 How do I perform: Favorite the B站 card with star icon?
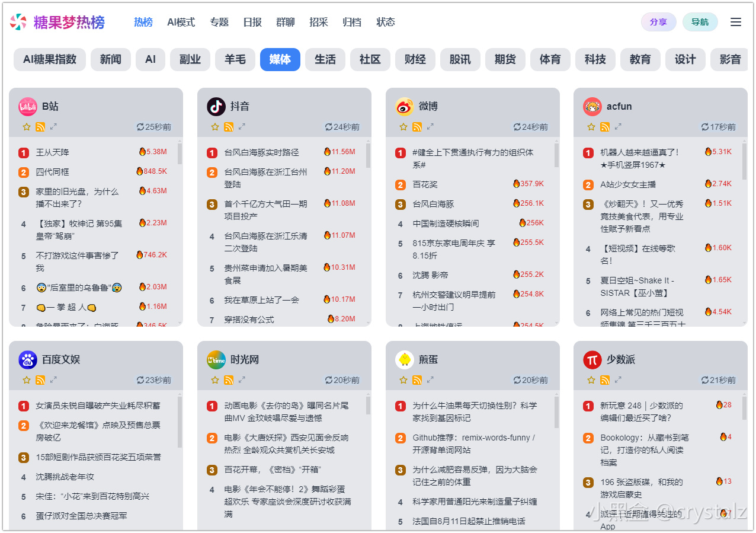(27, 127)
